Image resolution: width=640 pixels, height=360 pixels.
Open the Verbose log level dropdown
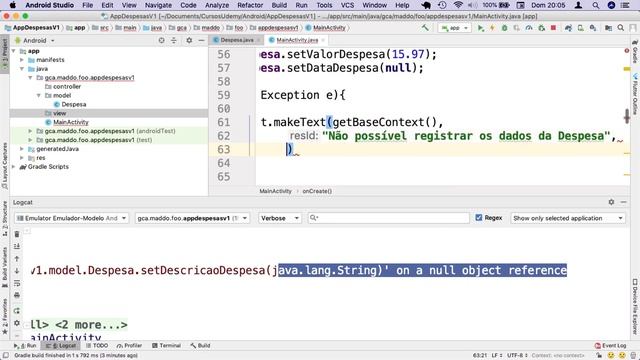point(280,218)
